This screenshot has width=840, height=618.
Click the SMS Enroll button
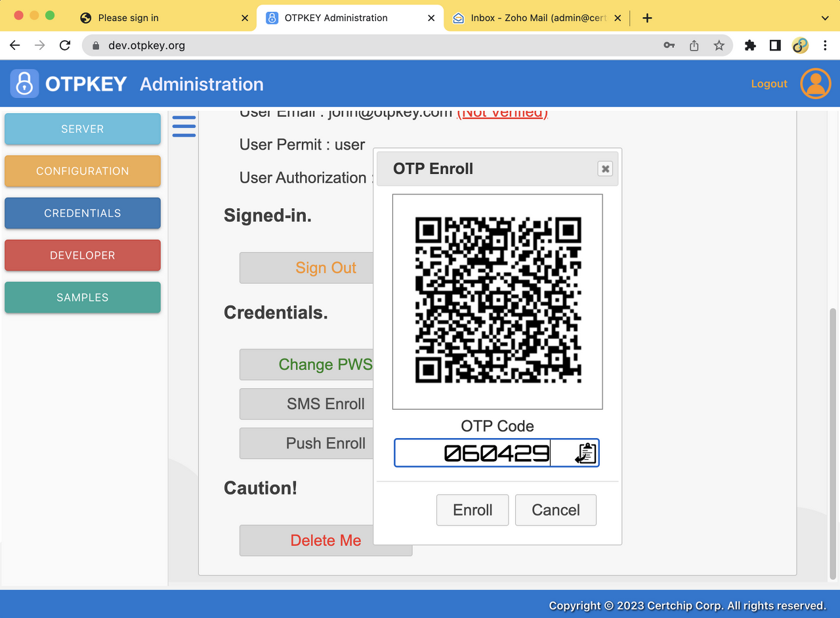(x=306, y=404)
